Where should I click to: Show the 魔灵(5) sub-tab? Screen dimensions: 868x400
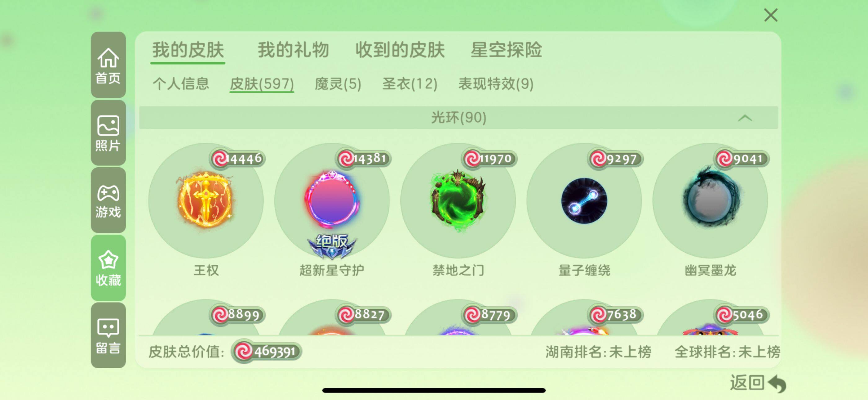point(338,84)
